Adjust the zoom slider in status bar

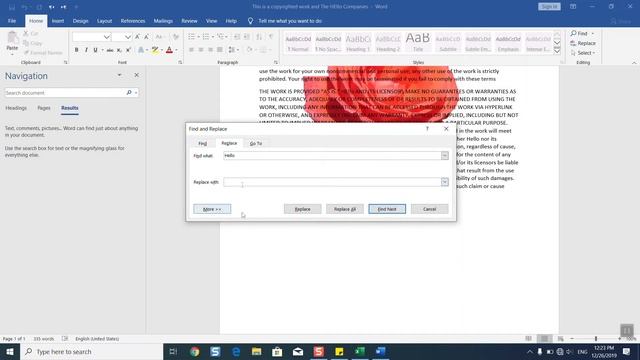tap(596, 339)
